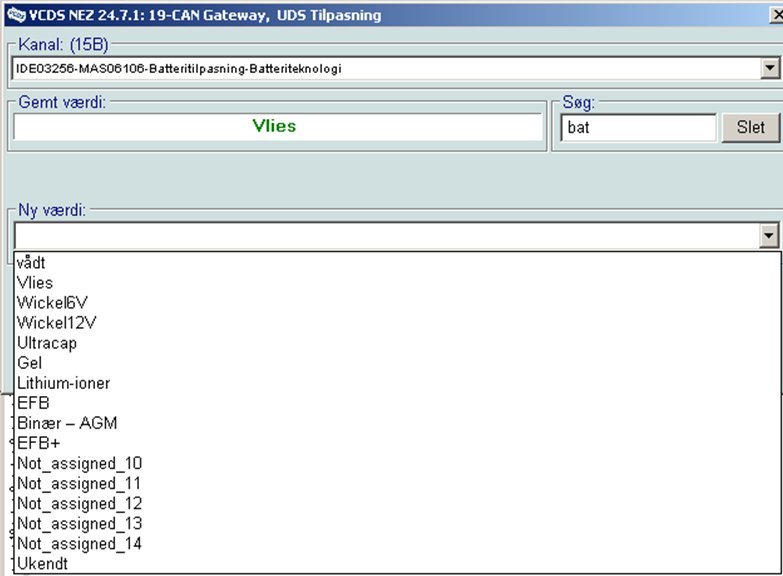Image resolution: width=783 pixels, height=576 pixels.
Task: Select Binær – AGM option
Action: (67, 423)
